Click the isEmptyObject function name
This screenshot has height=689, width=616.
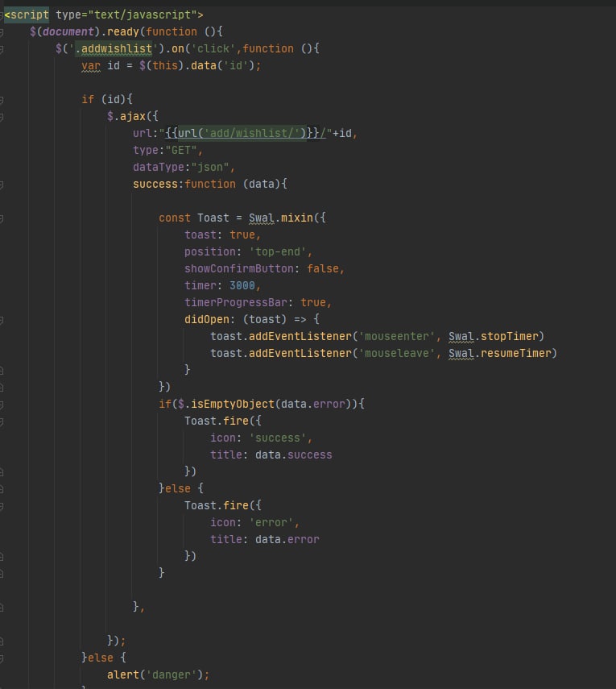232,405
